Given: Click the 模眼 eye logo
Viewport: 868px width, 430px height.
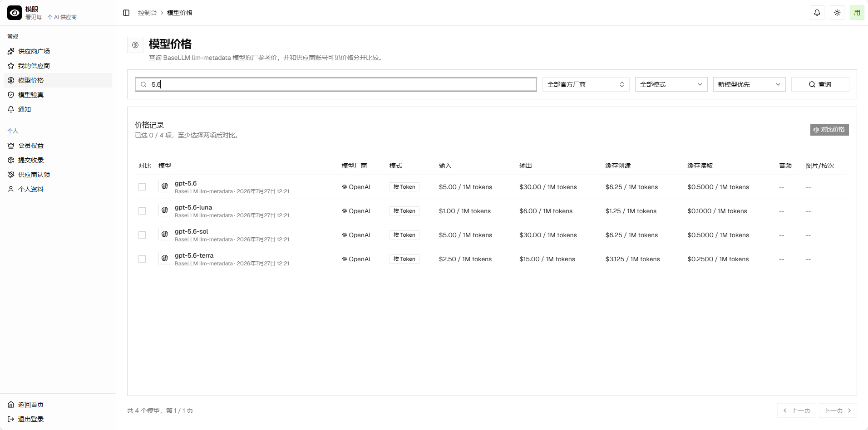Looking at the screenshot, I should pos(15,13).
